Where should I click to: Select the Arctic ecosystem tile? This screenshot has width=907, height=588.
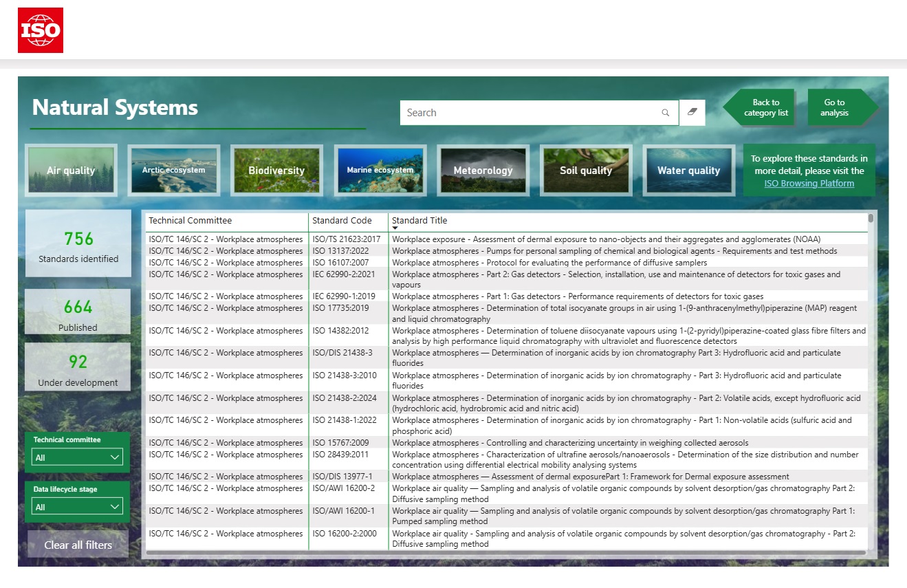(174, 170)
